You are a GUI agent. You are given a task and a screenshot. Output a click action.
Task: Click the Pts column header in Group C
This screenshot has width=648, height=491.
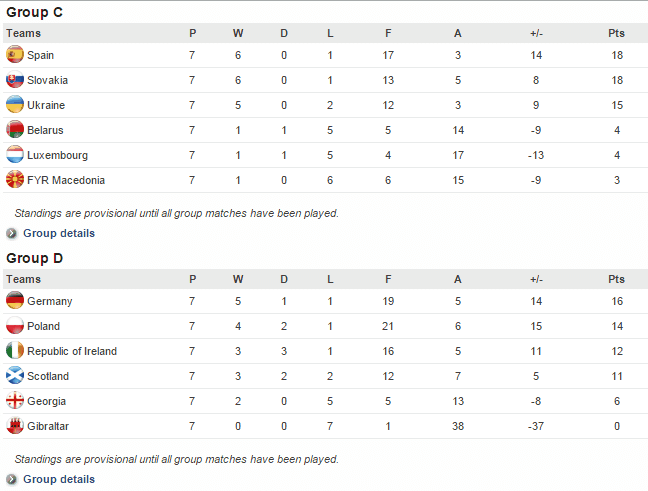(x=616, y=33)
